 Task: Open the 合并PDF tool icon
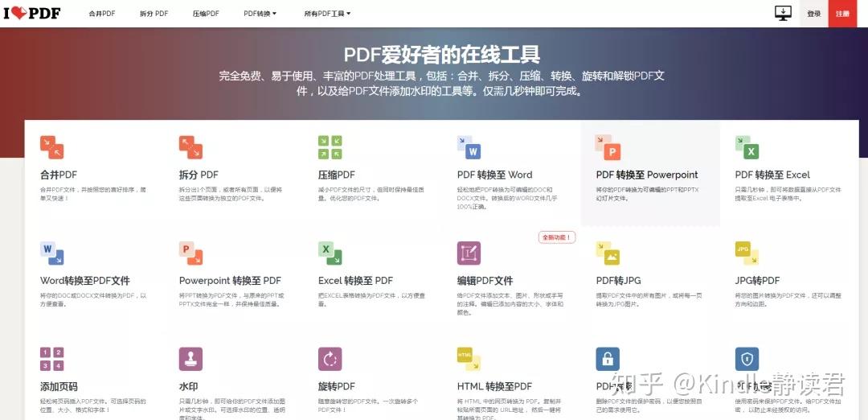click(51, 147)
